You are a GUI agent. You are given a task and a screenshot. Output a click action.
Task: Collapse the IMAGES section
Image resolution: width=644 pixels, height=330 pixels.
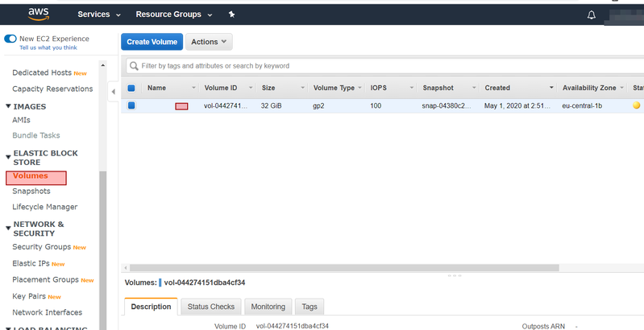[x=8, y=106]
